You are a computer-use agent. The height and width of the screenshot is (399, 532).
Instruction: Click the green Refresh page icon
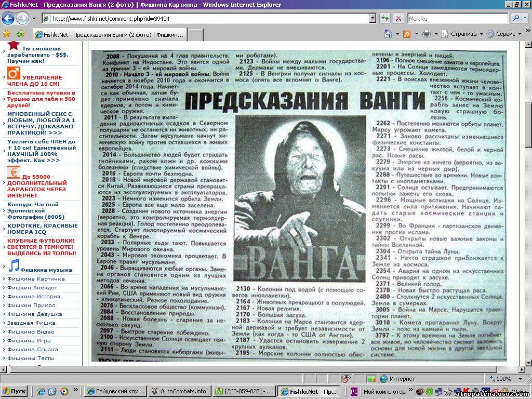pos(385,18)
